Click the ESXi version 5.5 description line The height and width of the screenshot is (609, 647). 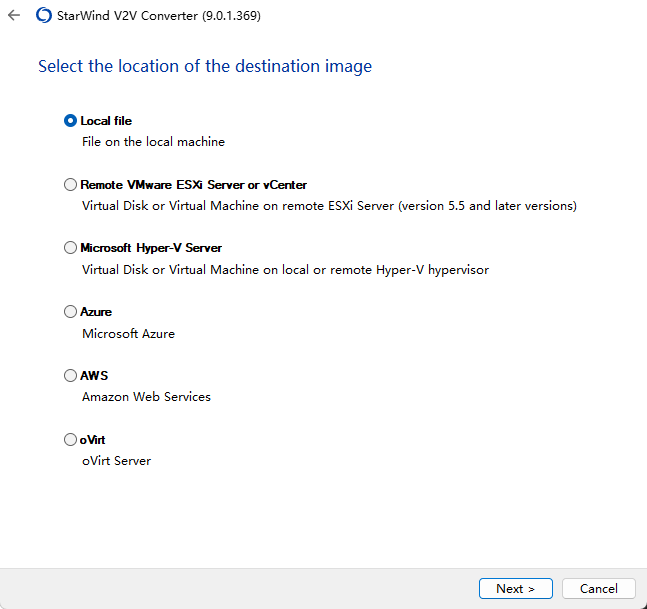click(x=329, y=206)
